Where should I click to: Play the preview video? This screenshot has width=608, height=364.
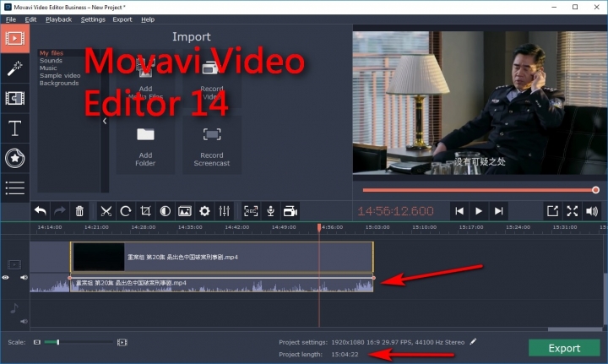(479, 211)
